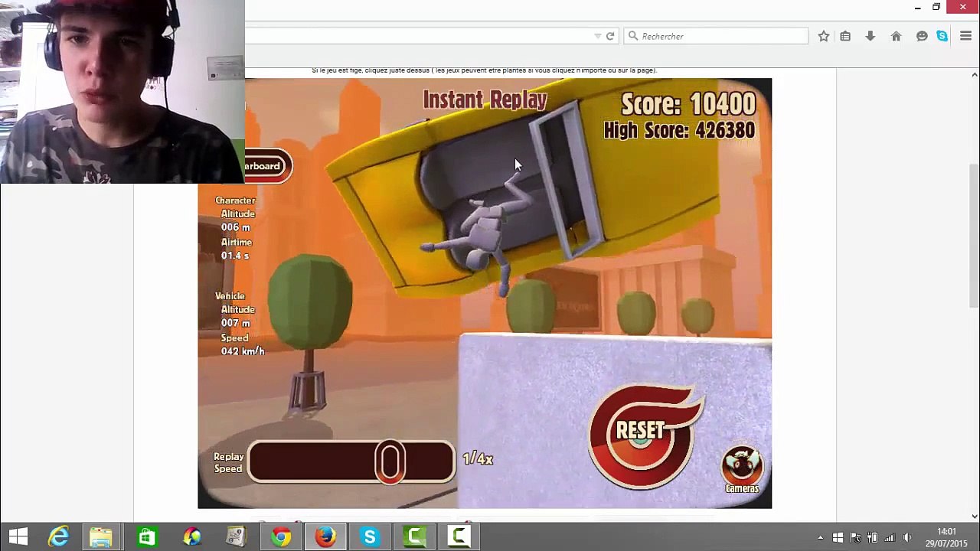Open the Windows Start menu
Screen dimensions: 980x551
click(18, 537)
